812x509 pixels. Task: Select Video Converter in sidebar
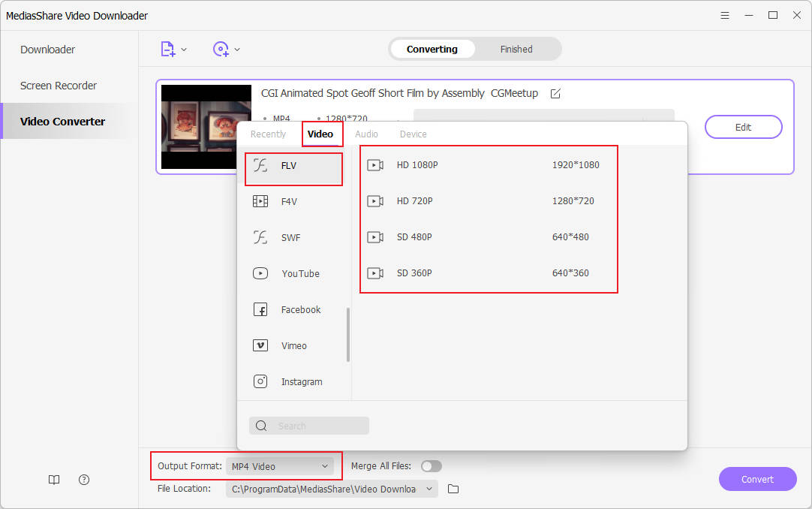62,121
